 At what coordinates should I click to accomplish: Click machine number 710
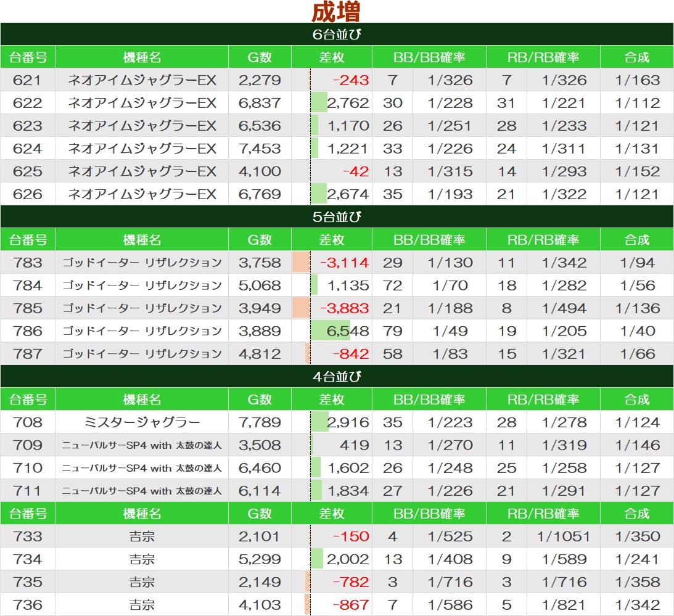28,467
